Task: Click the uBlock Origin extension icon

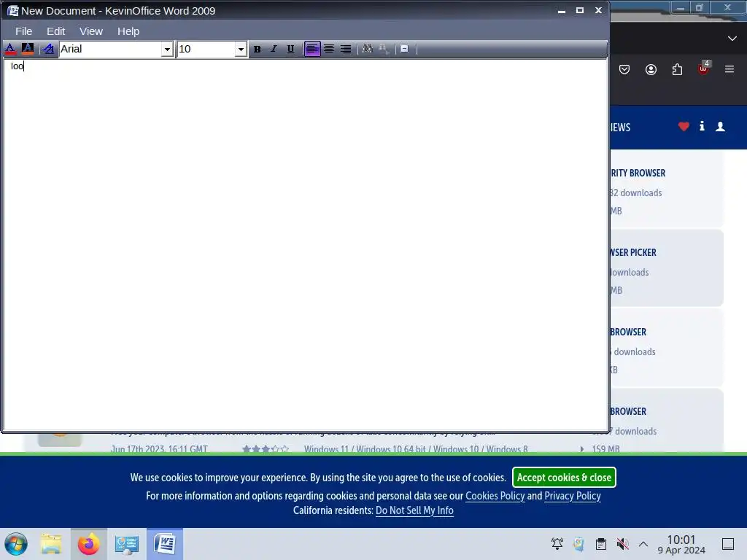Action: point(704,69)
